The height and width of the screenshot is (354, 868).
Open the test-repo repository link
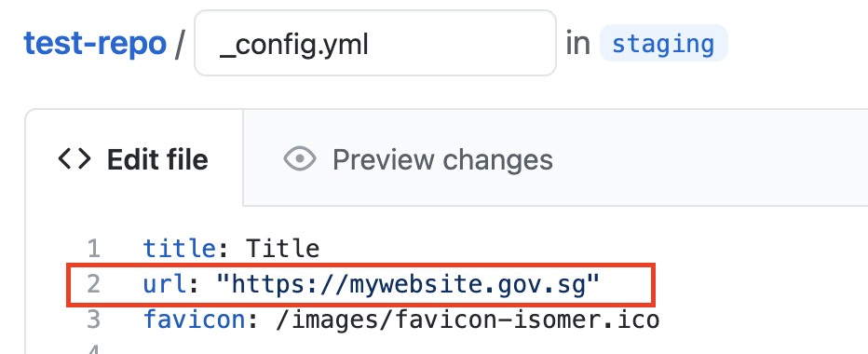pos(95,44)
